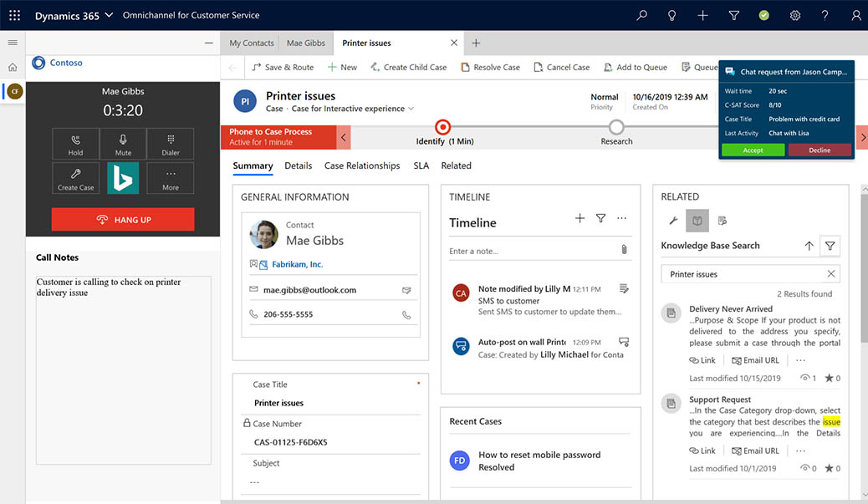Click the Enter a note field
The image size is (868, 504).
[533, 252]
